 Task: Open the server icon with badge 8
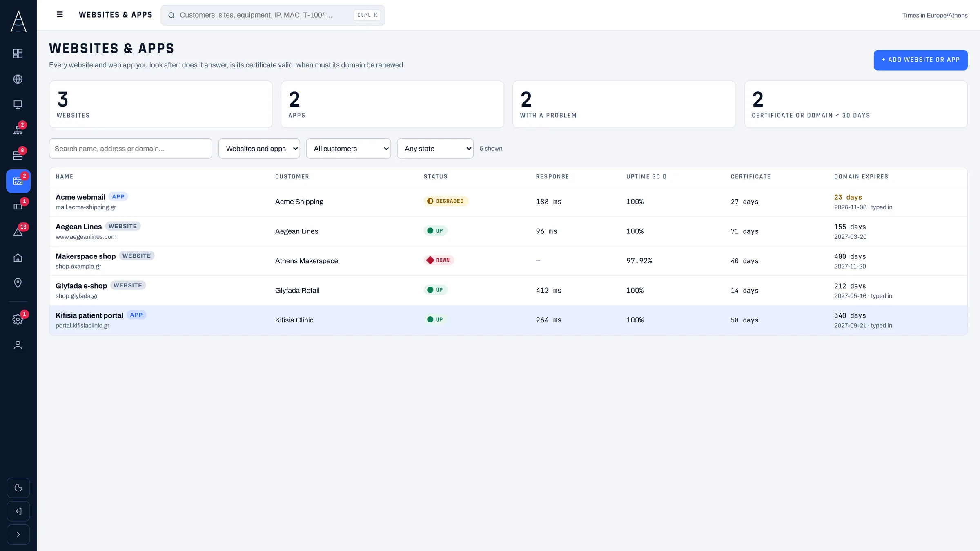tap(18, 156)
